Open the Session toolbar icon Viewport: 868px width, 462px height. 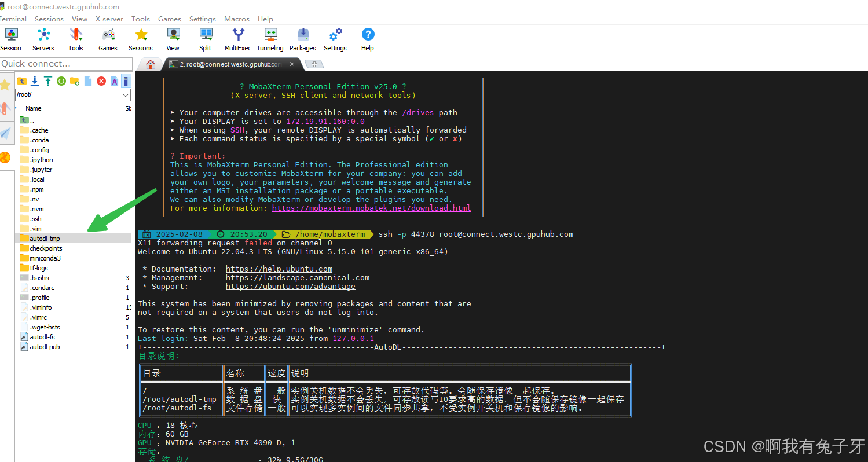10,39
